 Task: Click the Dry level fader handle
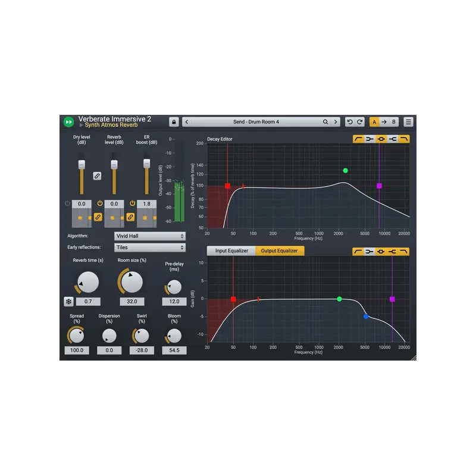point(82,164)
